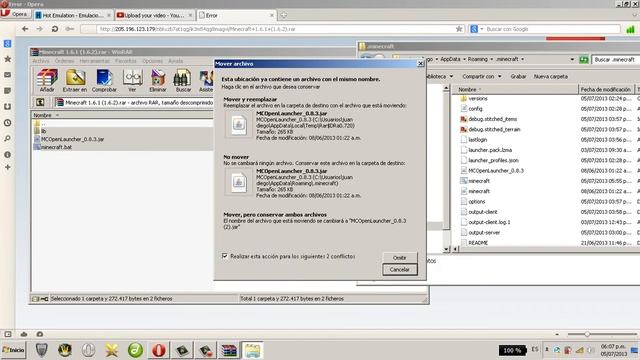Screen dimensions: 640x360
Task: Click the Buscar .minecraft search field
Action: click(615, 60)
